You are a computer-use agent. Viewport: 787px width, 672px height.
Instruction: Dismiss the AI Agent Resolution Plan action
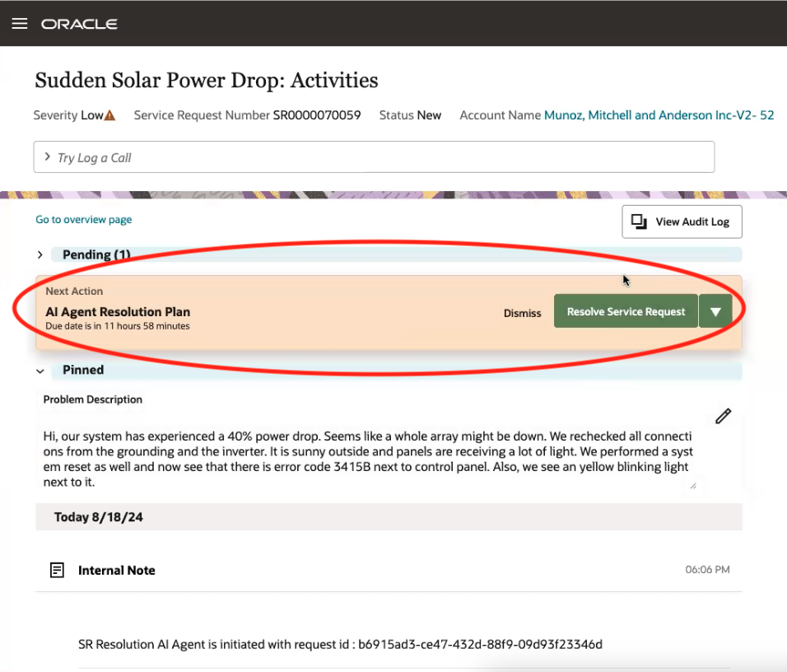click(523, 313)
